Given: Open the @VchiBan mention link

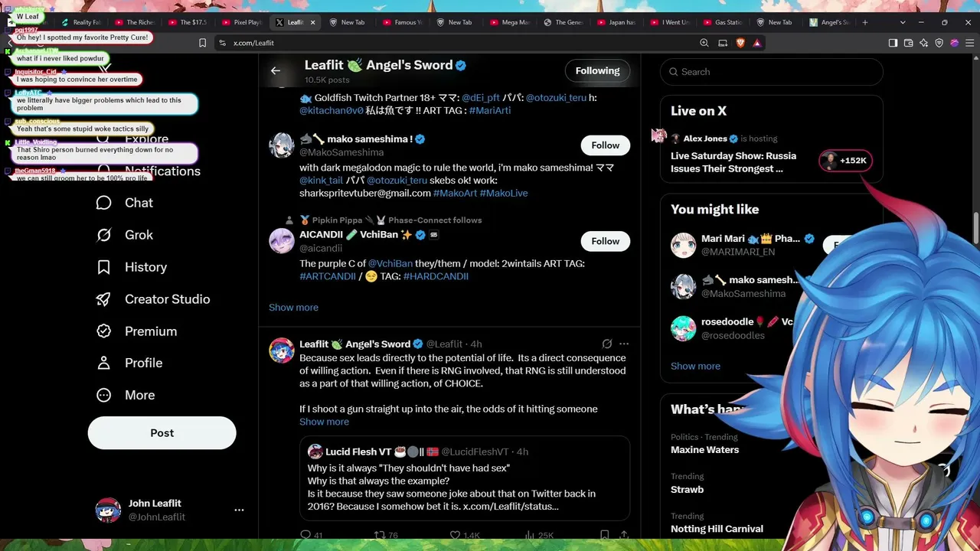Looking at the screenshot, I should (x=390, y=263).
